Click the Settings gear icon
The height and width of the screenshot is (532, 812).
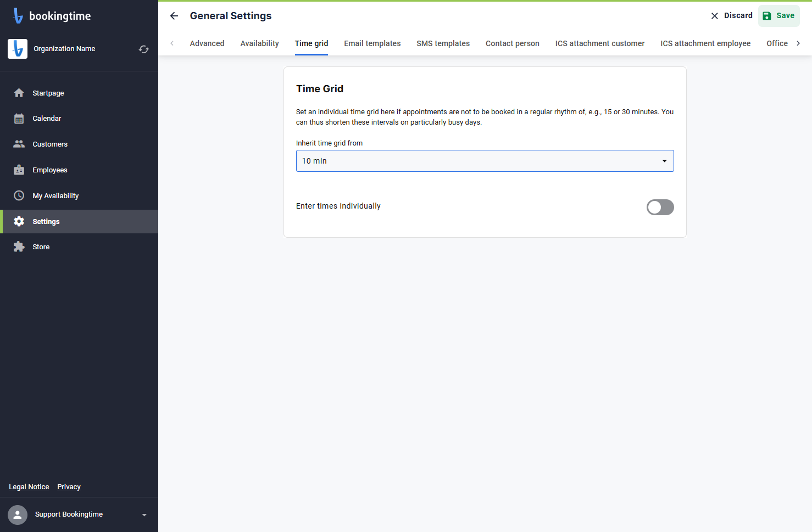[19, 221]
